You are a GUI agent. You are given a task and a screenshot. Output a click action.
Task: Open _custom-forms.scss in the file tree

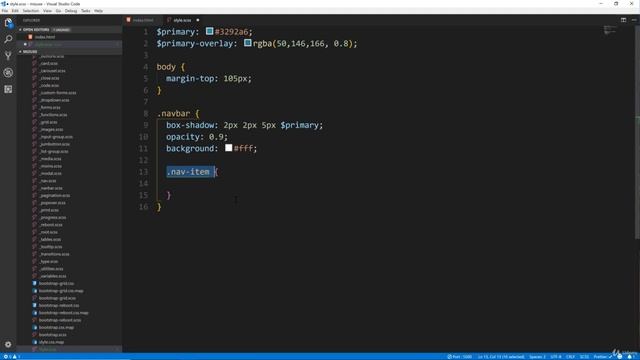click(x=58, y=93)
